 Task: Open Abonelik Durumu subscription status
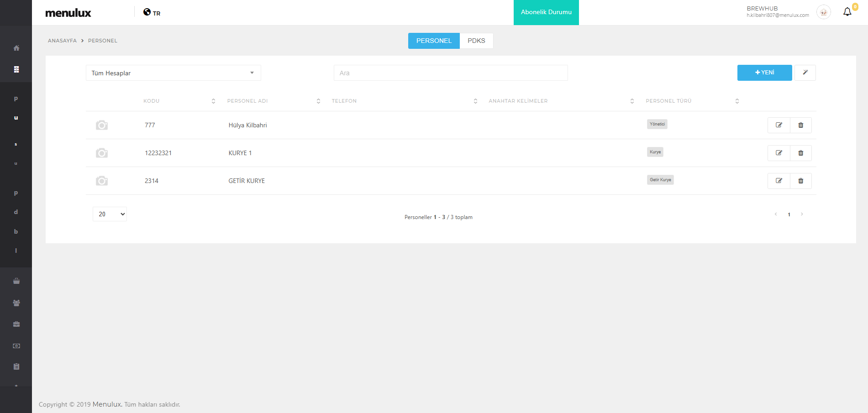(x=546, y=12)
